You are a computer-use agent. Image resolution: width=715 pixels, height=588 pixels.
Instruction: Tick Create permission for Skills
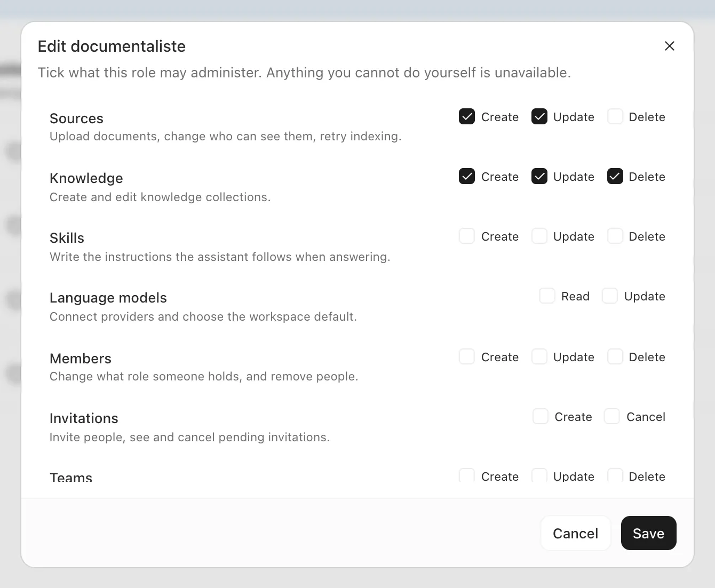pos(467,236)
